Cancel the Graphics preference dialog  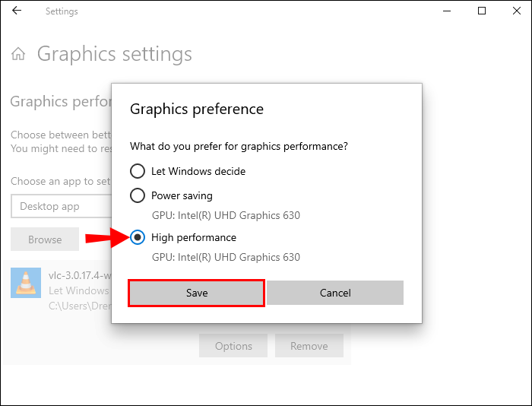(x=335, y=293)
